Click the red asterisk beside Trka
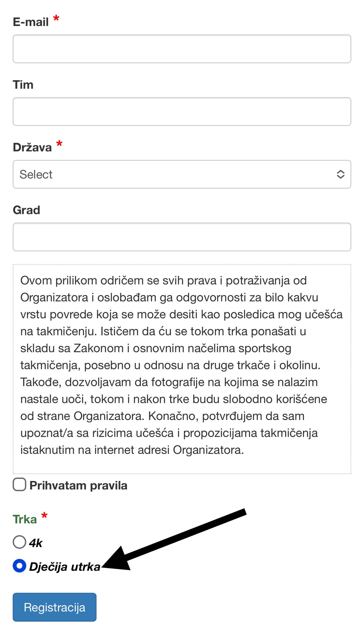 45,516
